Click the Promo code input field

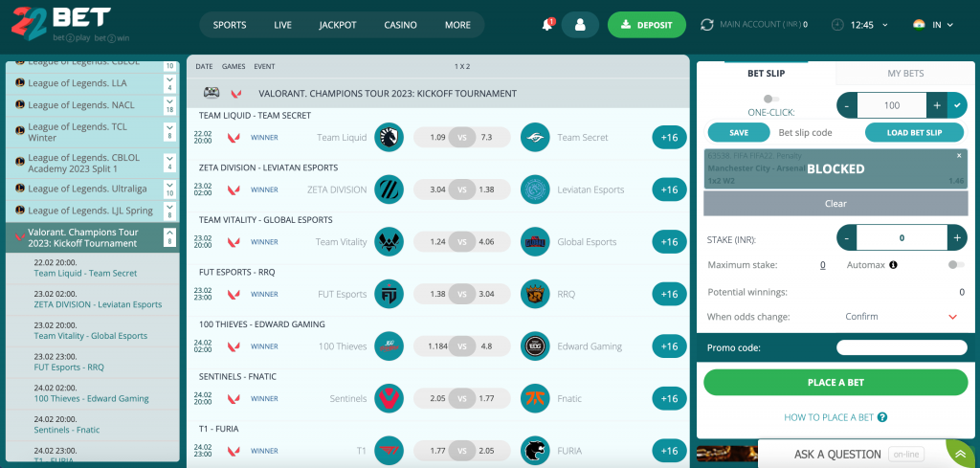click(x=902, y=348)
